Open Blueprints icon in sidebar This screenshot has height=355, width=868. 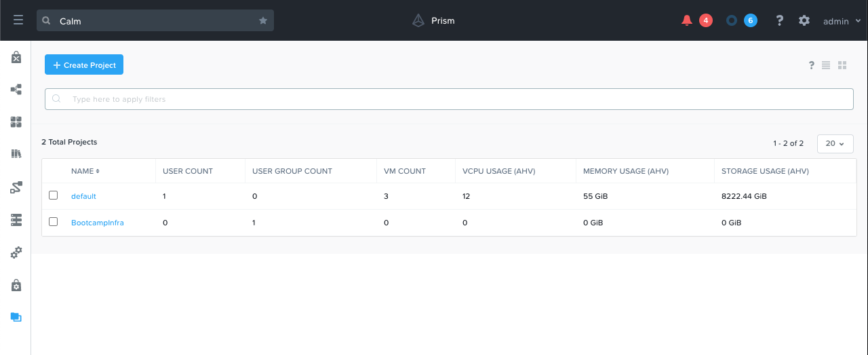coord(16,89)
